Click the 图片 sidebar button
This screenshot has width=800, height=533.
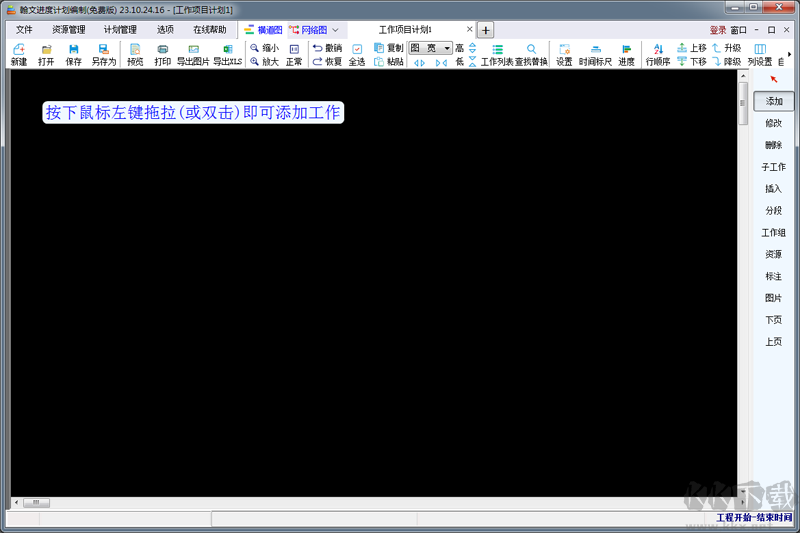pyautogui.click(x=774, y=298)
